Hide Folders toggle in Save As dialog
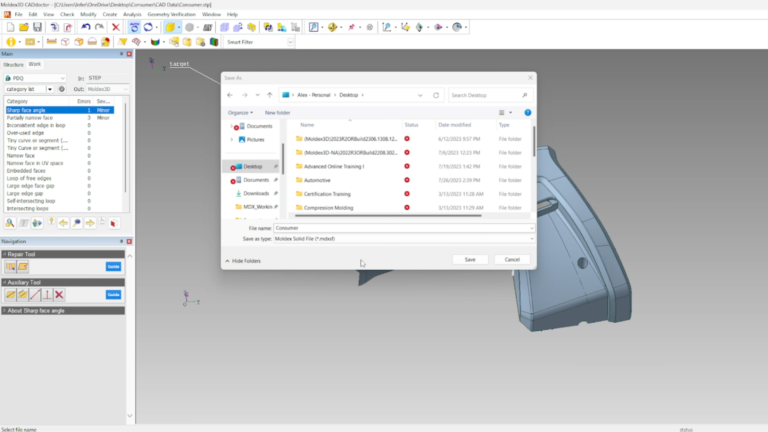This screenshot has height=432, width=768. (243, 261)
